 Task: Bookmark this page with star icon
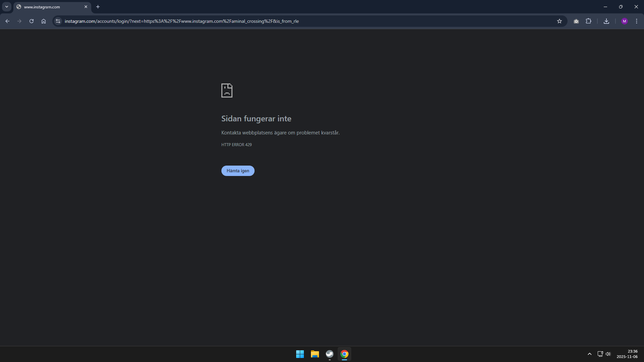point(559,21)
